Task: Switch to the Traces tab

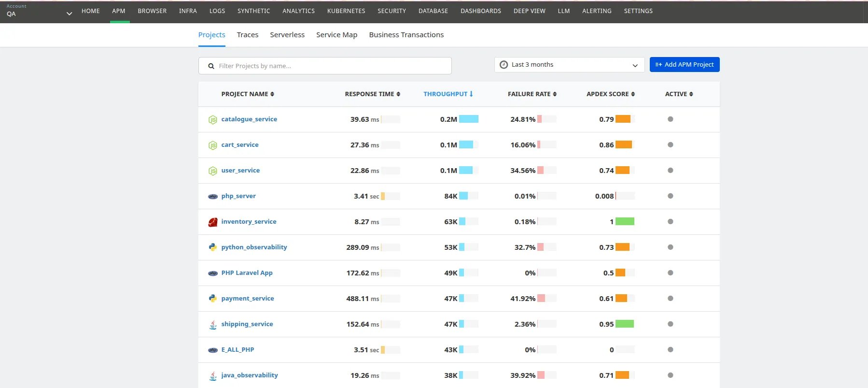Action: [248, 35]
